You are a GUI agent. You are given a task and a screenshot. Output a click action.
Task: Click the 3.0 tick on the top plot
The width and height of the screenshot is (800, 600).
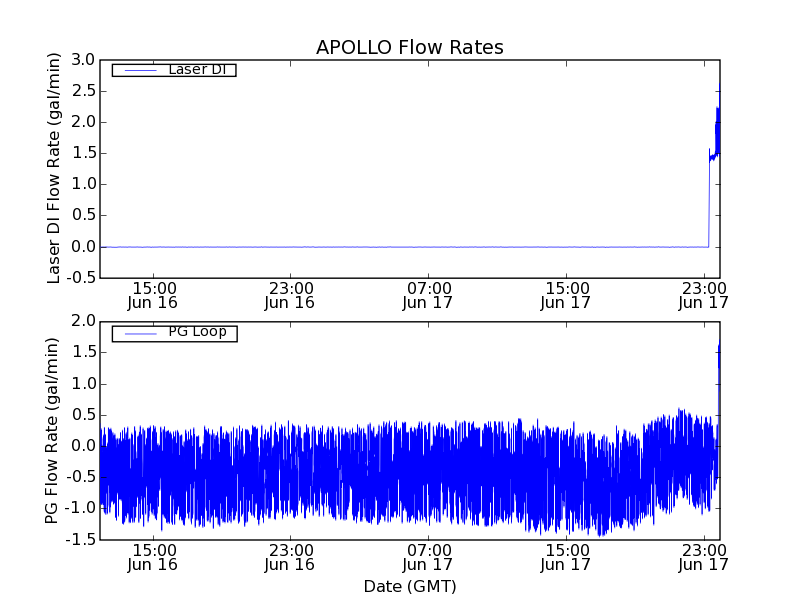(82, 60)
